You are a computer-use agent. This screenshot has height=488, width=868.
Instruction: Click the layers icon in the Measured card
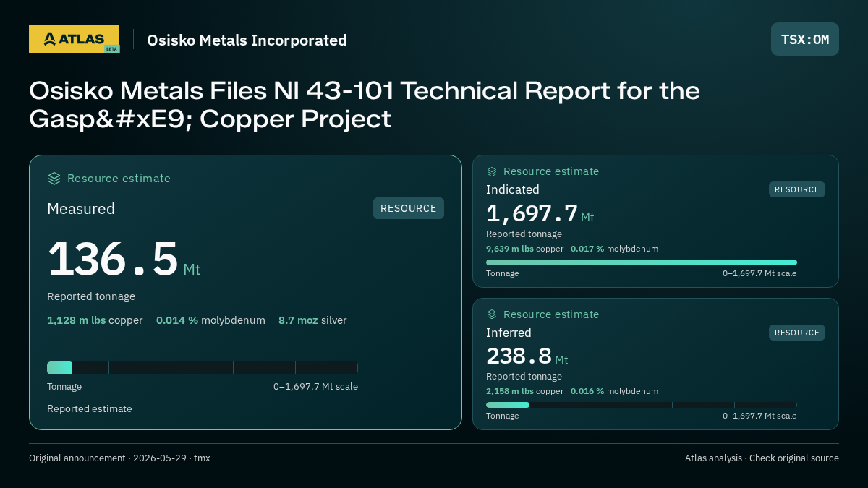[x=54, y=179]
